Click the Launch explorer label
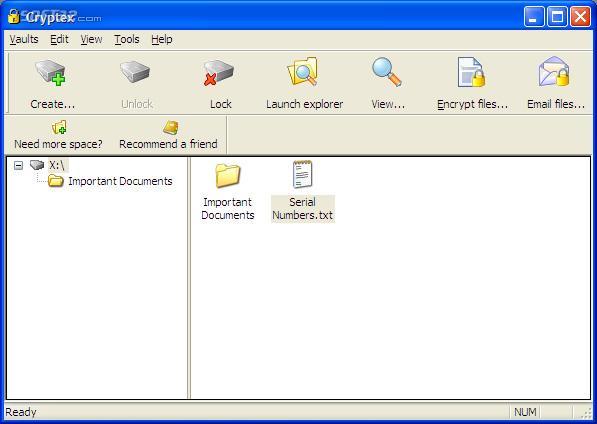The image size is (597, 424). click(x=305, y=104)
